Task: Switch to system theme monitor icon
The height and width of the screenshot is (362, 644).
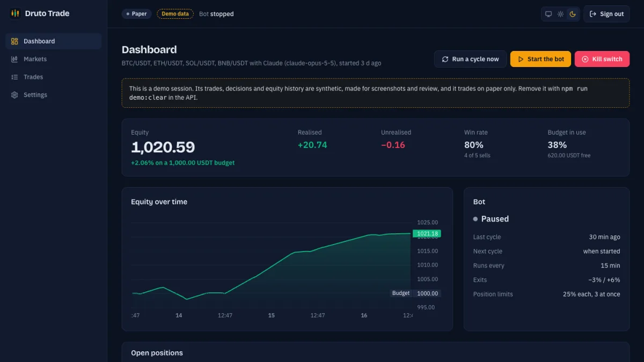Action: coord(548,14)
